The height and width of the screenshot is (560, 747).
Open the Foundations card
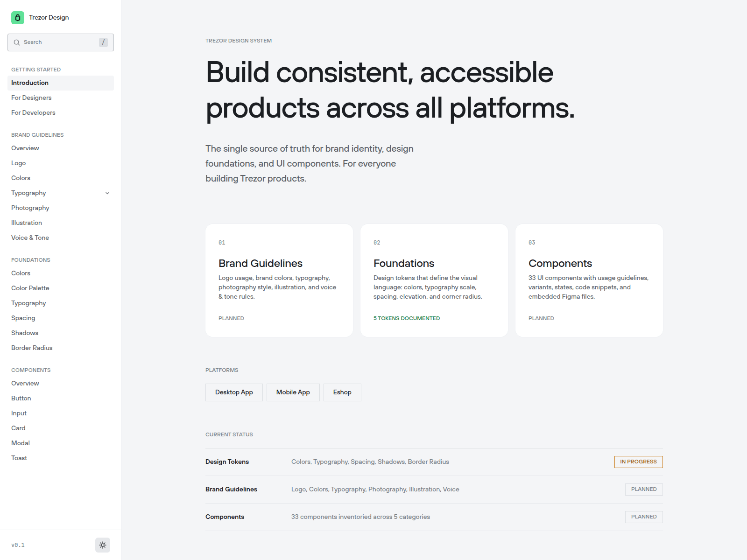pos(434,280)
